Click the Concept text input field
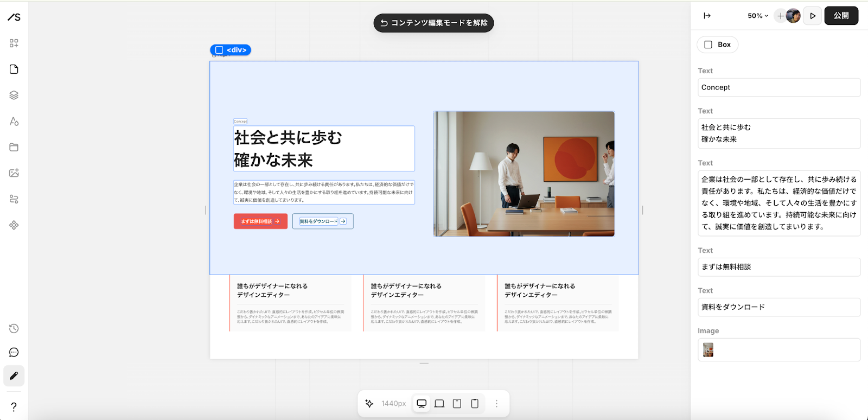Image resolution: width=868 pixels, height=420 pixels. point(778,87)
